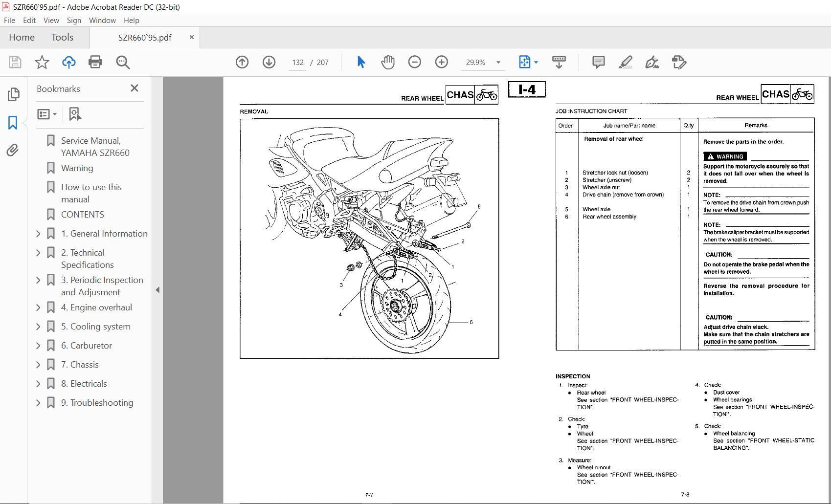The width and height of the screenshot is (831, 504).
Task: Expand the 9. Troubleshooting bookmark
Action: click(x=38, y=403)
